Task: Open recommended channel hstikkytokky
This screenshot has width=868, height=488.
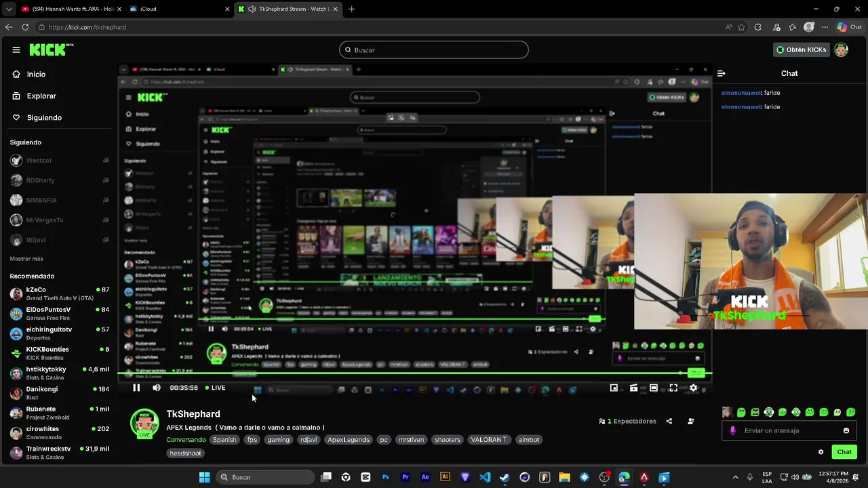Action: (x=59, y=373)
